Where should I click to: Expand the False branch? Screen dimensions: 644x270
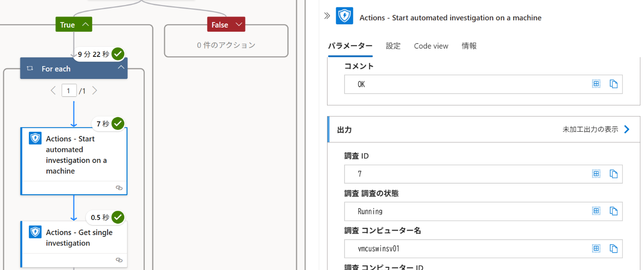click(238, 24)
